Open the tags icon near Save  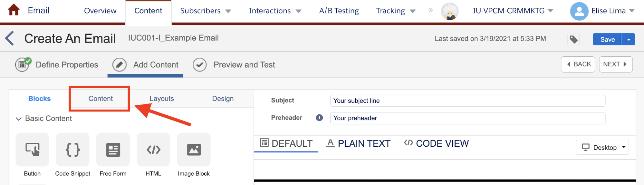[573, 39]
